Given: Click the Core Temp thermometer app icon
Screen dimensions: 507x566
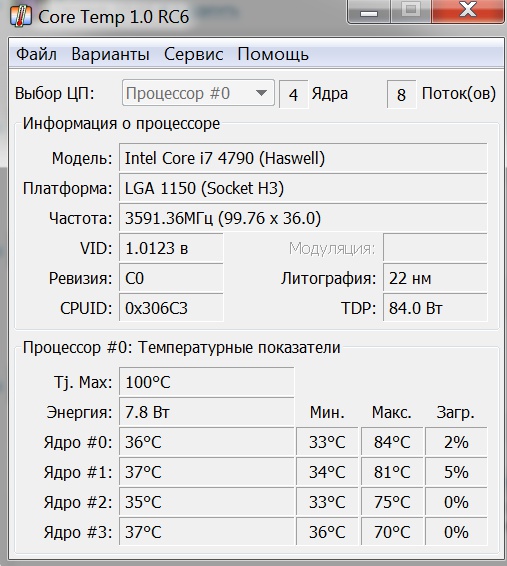Looking at the screenshot, I should coord(21,16).
